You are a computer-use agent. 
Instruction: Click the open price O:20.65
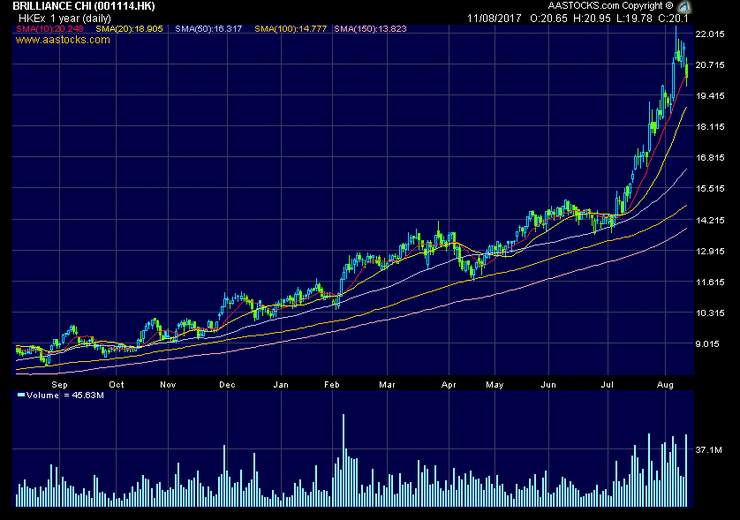(548, 18)
